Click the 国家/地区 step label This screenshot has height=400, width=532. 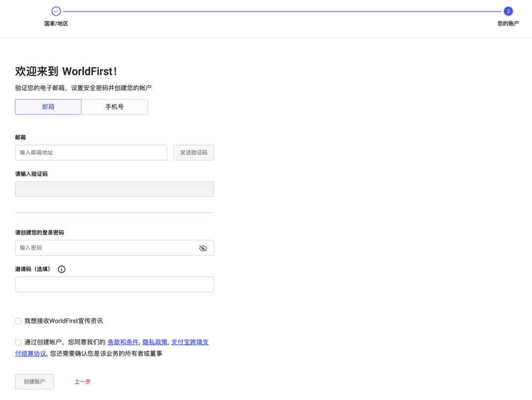tap(56, 24)
